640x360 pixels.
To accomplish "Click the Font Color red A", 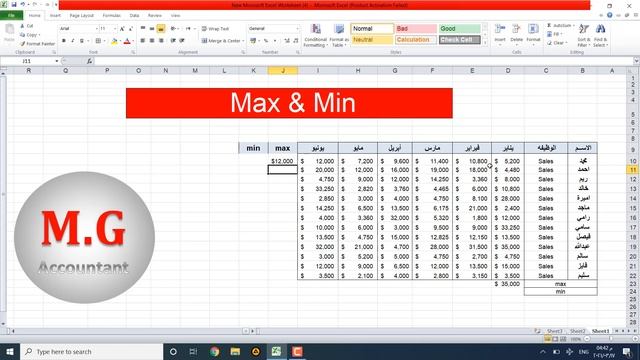I will pyautogui.click(x=127, y=41).
